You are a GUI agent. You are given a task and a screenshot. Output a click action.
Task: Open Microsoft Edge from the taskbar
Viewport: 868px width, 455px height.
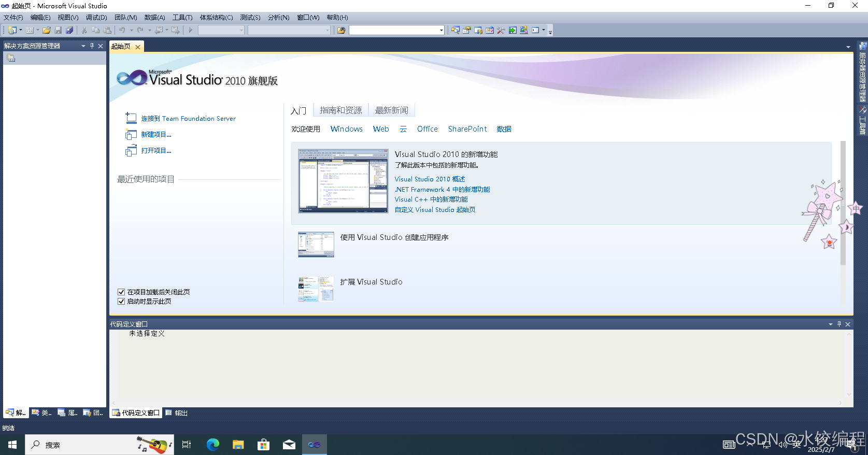pyautogui.click(x=213, y=445)
